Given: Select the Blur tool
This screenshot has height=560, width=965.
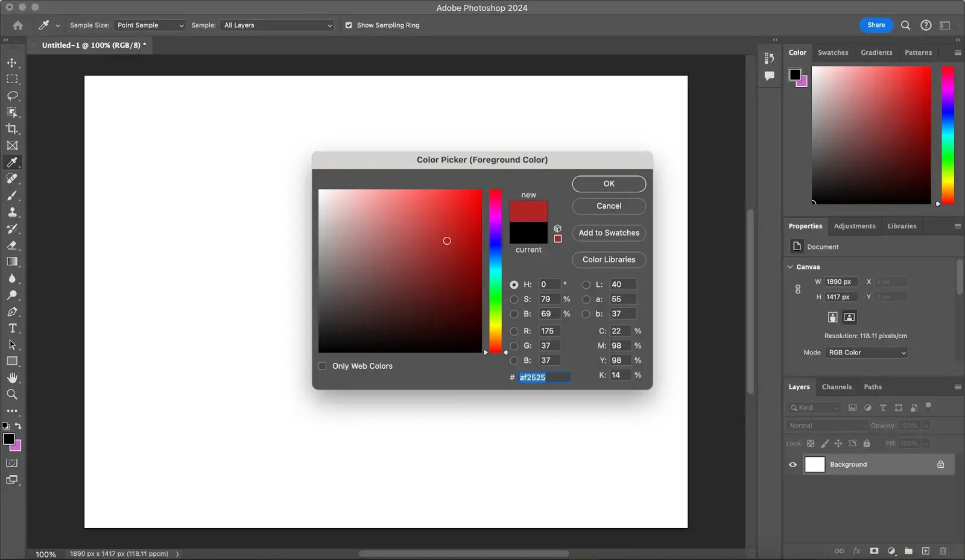Looking at the screenshot, I should 12,278.
